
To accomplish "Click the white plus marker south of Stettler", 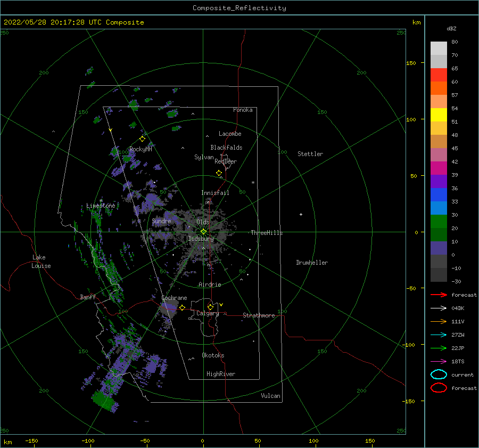I will click(x=301, y=214).
